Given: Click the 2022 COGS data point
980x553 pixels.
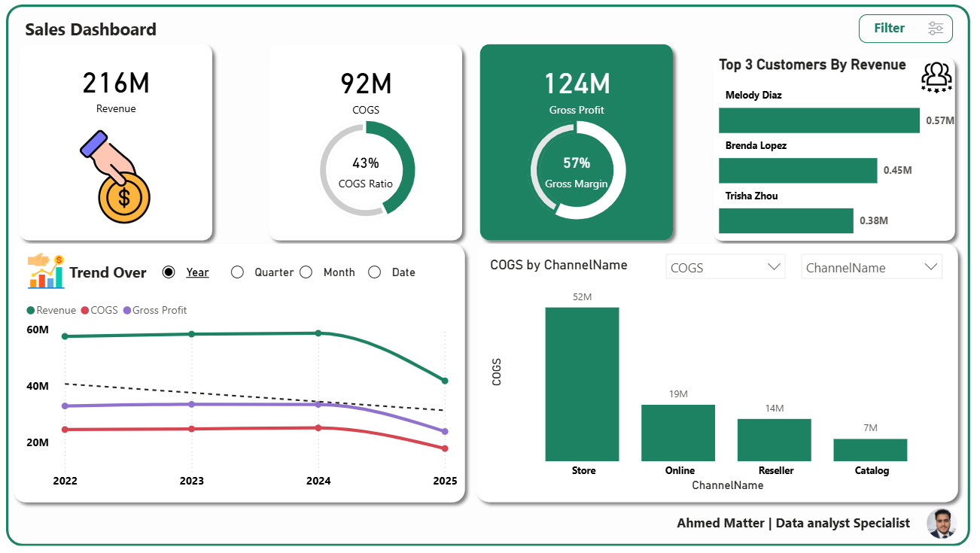Looking at the screenshot, I should (65, 430).
